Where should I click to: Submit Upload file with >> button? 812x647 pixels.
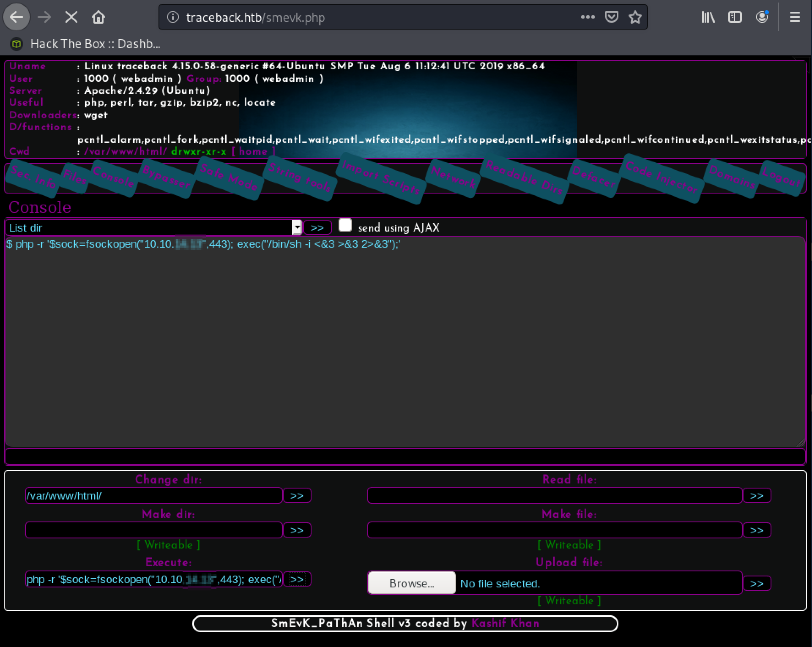click(x=757, y=583)
